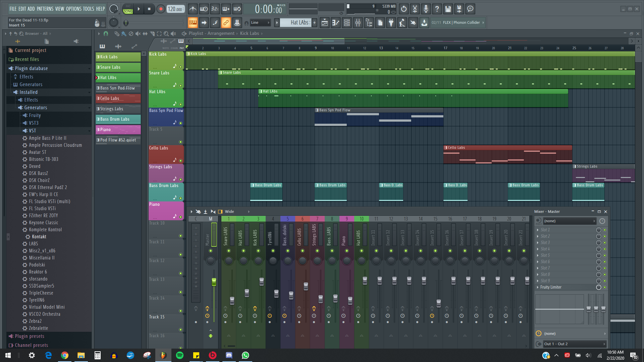Open the channel rack view icon
This screenshot has height=362, width=644.
point(347,23)
